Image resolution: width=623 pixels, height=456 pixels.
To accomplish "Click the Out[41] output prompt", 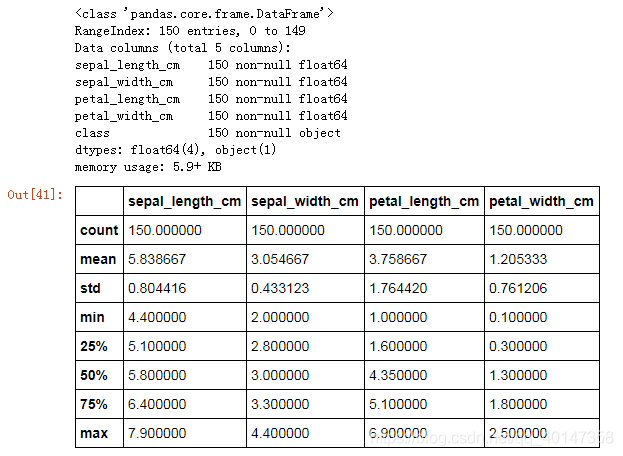I will (35, 195).
